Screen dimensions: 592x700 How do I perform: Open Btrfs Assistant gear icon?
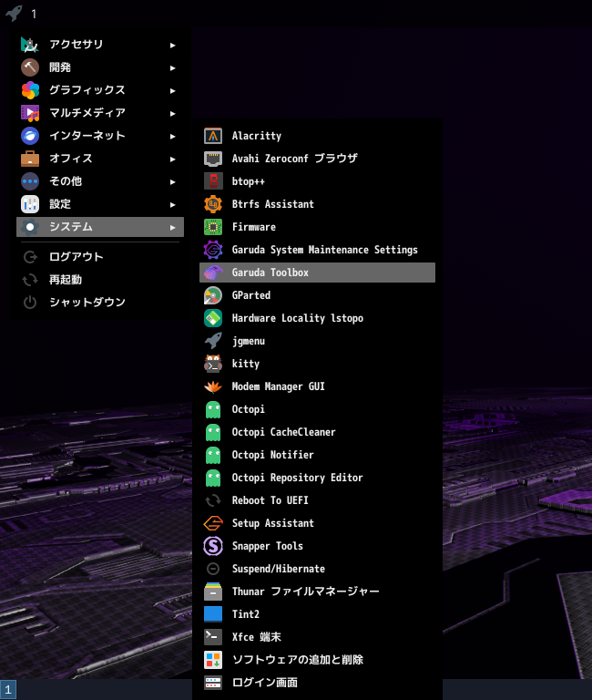pos(213,204)
